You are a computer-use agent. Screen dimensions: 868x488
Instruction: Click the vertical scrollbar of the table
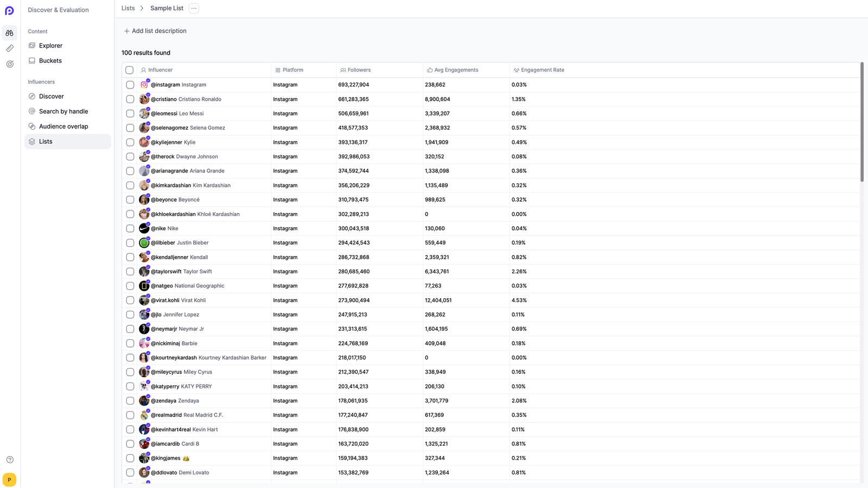861,122
